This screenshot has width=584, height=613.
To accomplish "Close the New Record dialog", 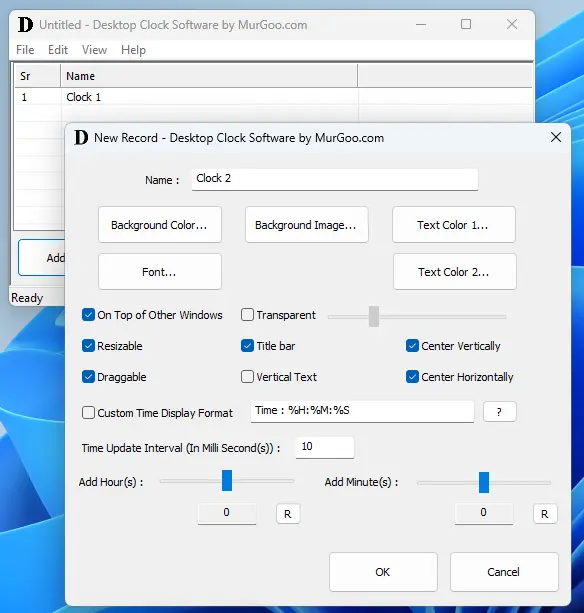I will (x=556, y=137).
